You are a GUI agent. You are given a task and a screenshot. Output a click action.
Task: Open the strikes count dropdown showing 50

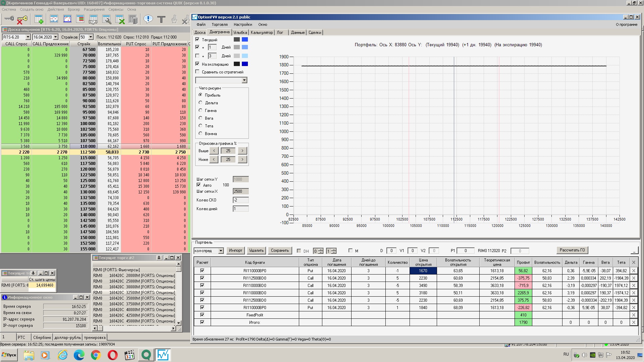[91, 37]
